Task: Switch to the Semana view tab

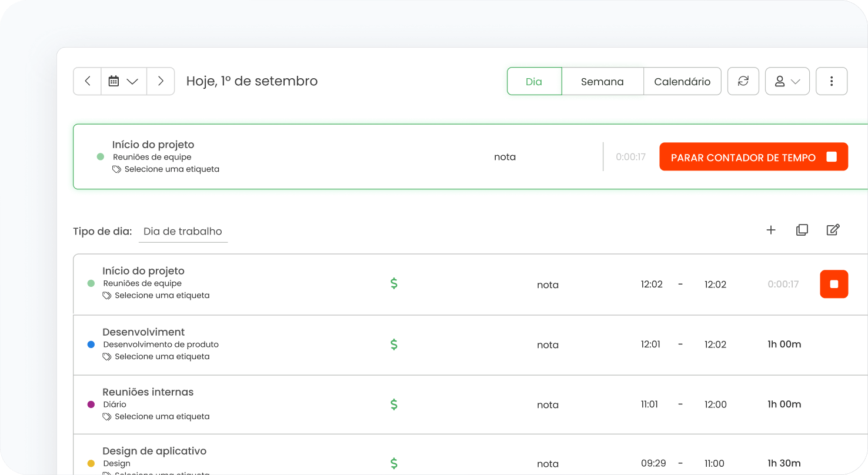Action: pos(602,82)
